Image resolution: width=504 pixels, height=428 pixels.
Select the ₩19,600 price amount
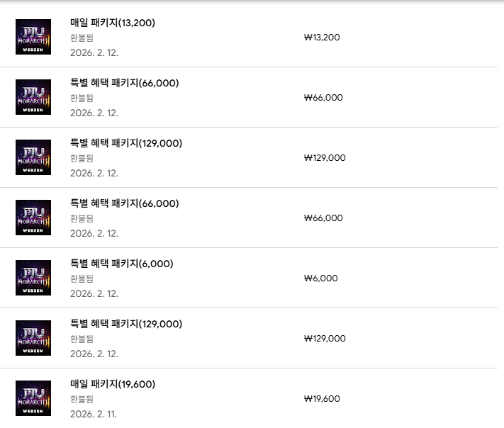point(321,399)
